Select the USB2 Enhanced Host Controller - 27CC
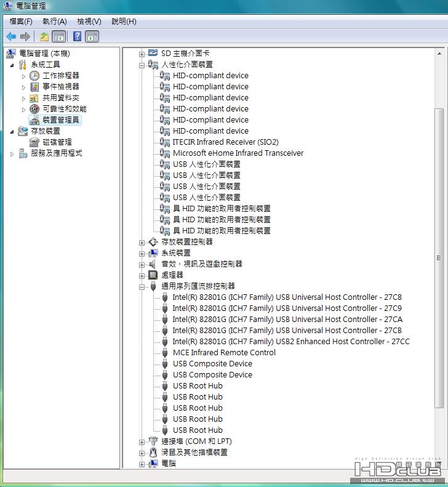 coord(291,342)
